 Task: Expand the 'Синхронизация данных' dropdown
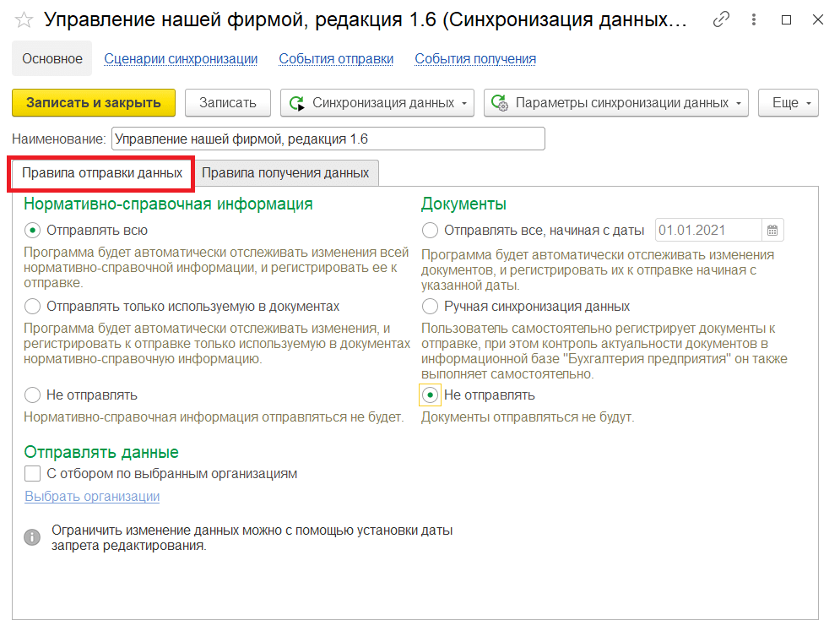pyautogui.click(x=377, y=103)
